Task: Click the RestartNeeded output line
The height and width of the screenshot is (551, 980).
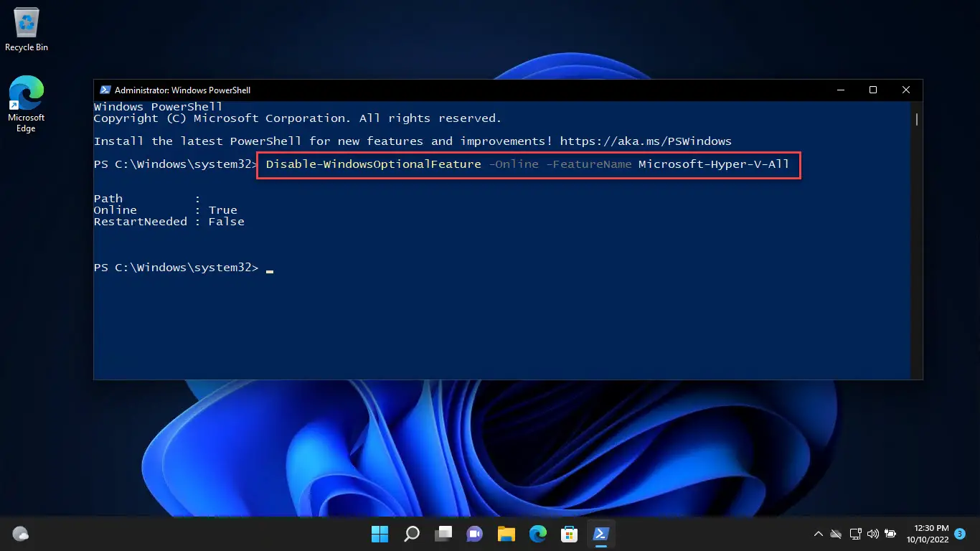Action: point(169,222)
